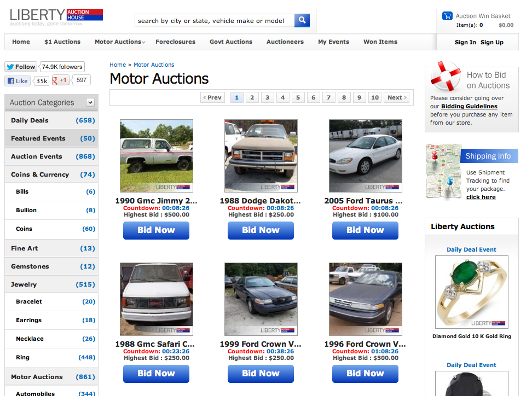Image resolution: width=532 pixels, height=396 pixels.
Task: Select the Auction Events category
Action: (x=51, y=156)
